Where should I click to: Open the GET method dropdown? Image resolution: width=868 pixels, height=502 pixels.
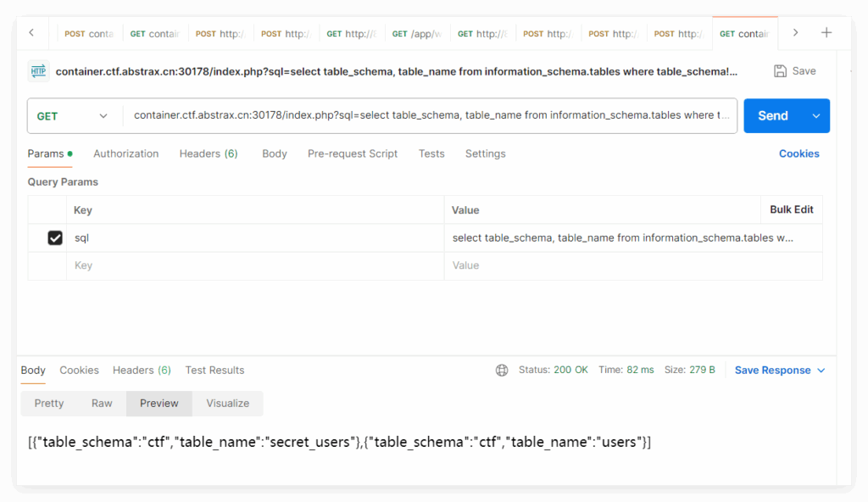click(x=75, y=116)
